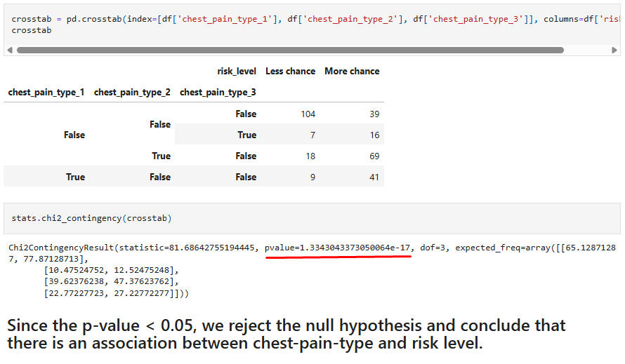Click the right scroll arrow of code cell
Viewport: 625px width, 364px height.
tap(615, 50)
